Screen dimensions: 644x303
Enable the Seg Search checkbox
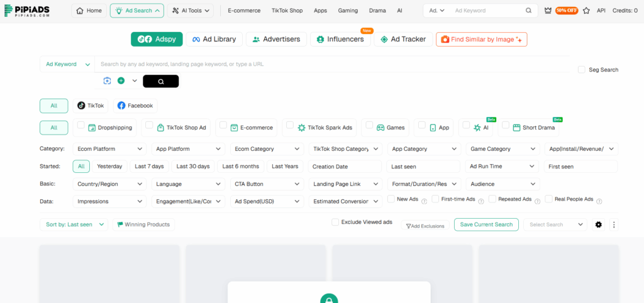pyautogui.click(x=582, y=70)
